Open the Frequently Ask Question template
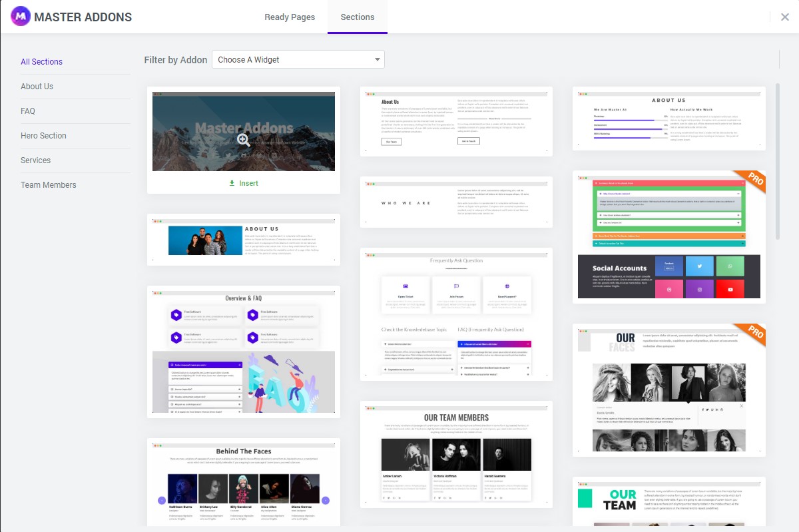The width and height of the screenshot is (799, 532). 456,314
